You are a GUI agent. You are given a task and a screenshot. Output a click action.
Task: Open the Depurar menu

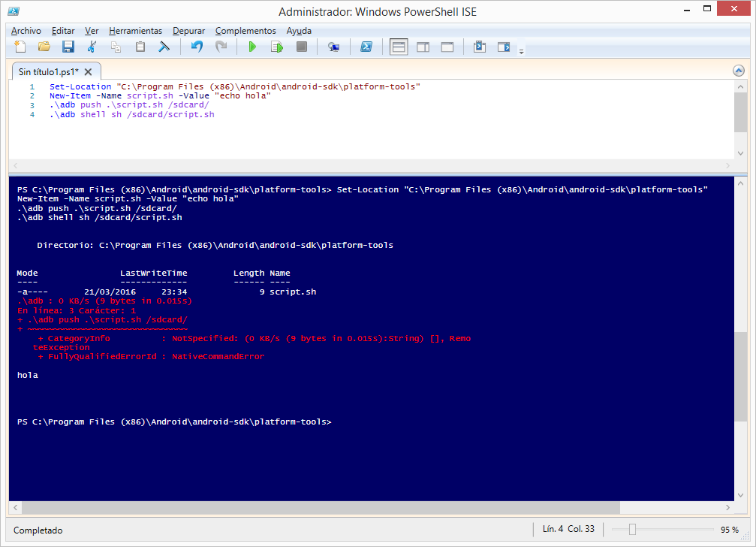click(188, 31)
